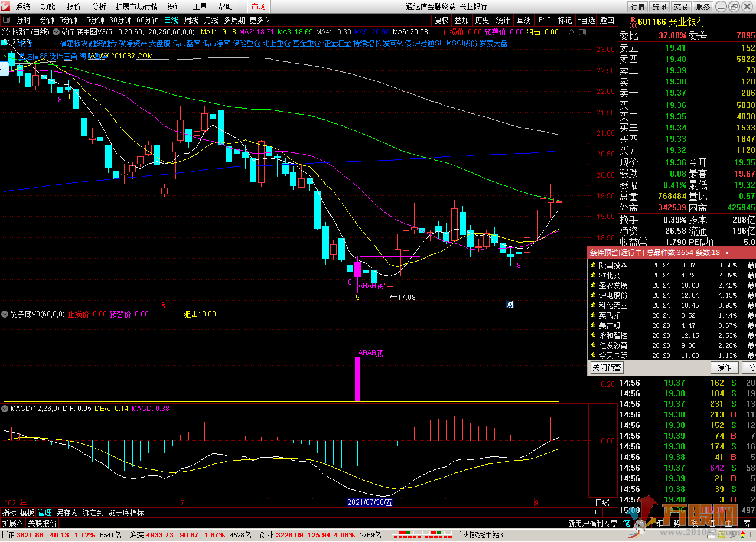This screenshot has width=756, height=542.
Task: Click the 交易 button at top right
Action: [681, 6]
